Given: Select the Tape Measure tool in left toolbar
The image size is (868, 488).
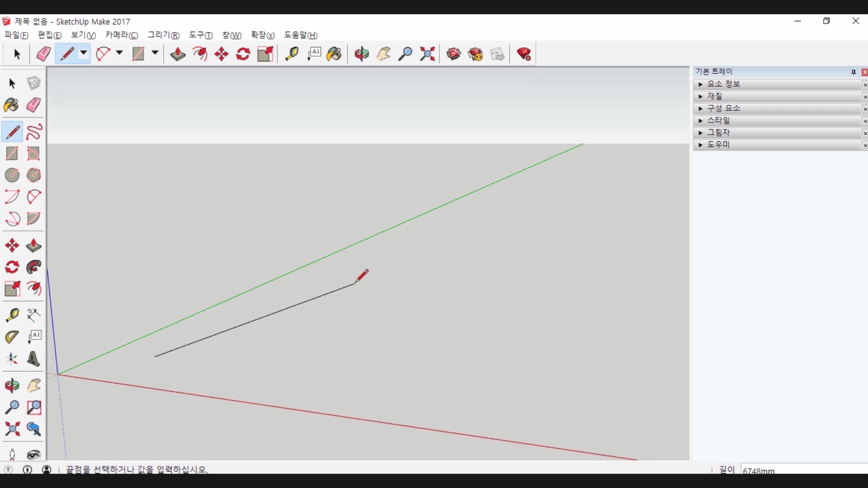Looking at the screenshot, I should 12,315.
